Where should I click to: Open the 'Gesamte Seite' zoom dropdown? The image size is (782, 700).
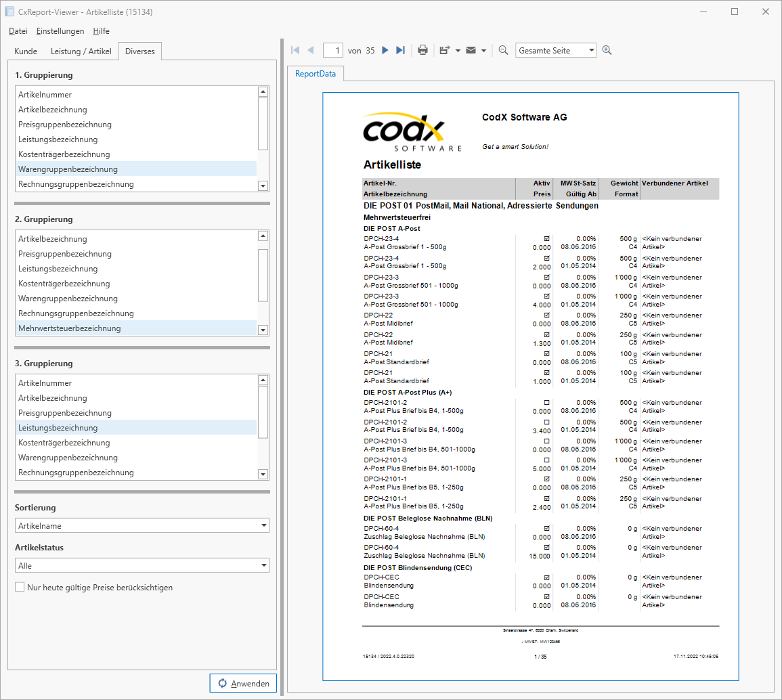coord(556,50)
